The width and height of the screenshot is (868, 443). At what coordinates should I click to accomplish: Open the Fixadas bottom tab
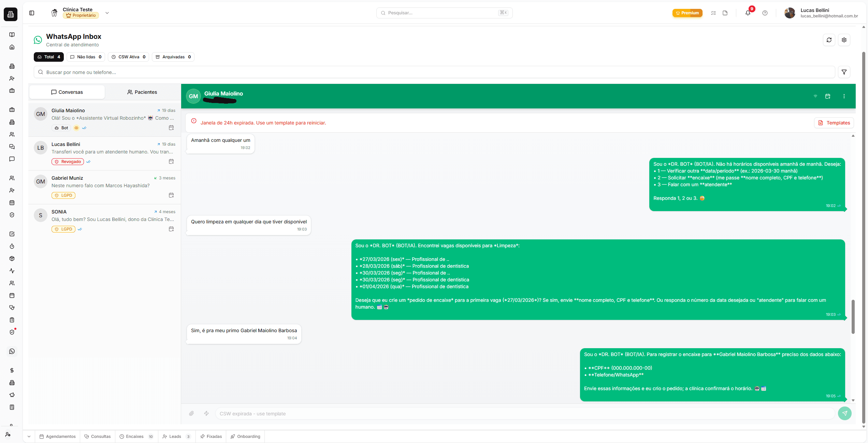pyautogui.click(x=211, y=437)
